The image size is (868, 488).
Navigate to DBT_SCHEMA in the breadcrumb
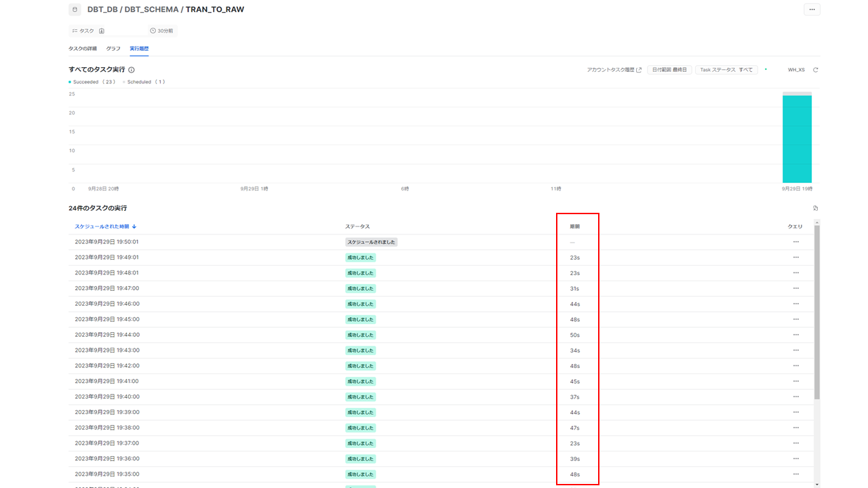pyautogui.click(x=151, y=9)
